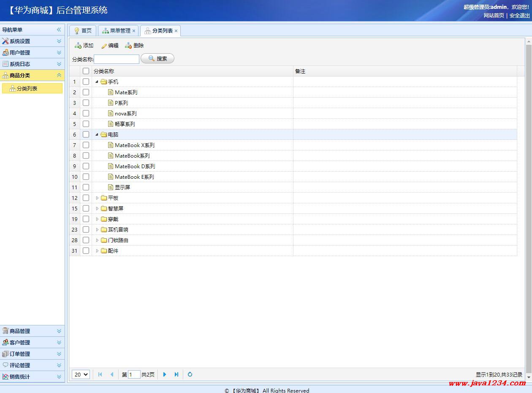Image resolution: width=532 pixels, height=393 pixels.
Task: Click the 评论管理 comment bubble icon
Action: click(x=5, y=365)
